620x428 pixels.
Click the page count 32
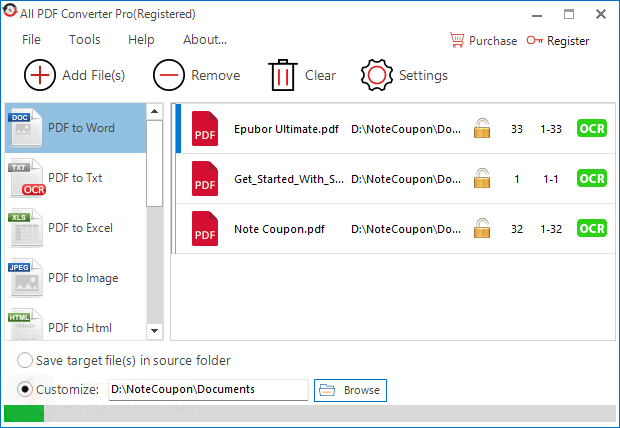tap(517, 229)
